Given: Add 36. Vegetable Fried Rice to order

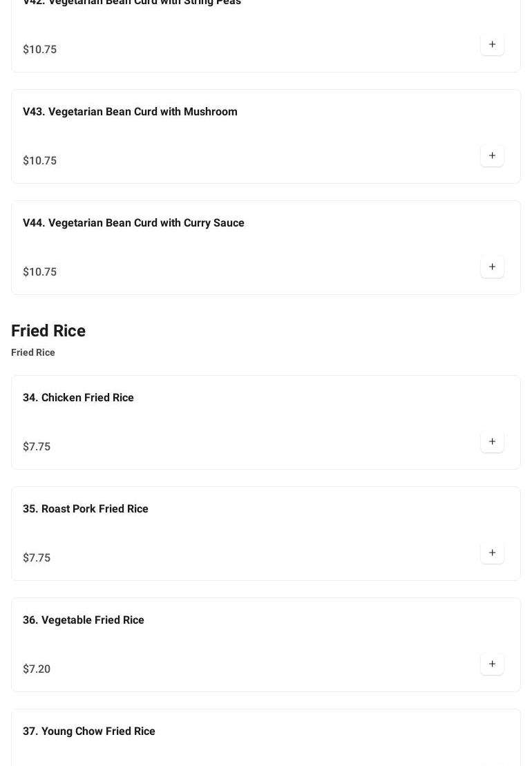Looking at the screenshot, I should [x=492, y=664].
